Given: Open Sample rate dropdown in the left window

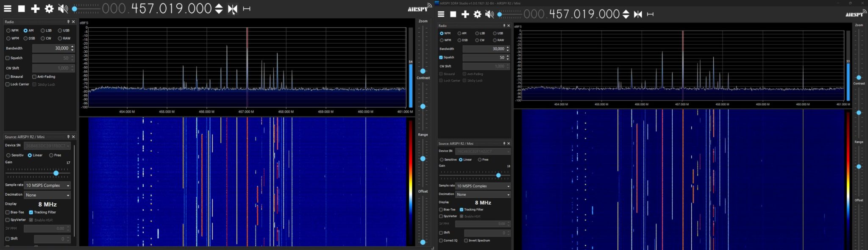Looking at the screenshot, I should point(47,185).
